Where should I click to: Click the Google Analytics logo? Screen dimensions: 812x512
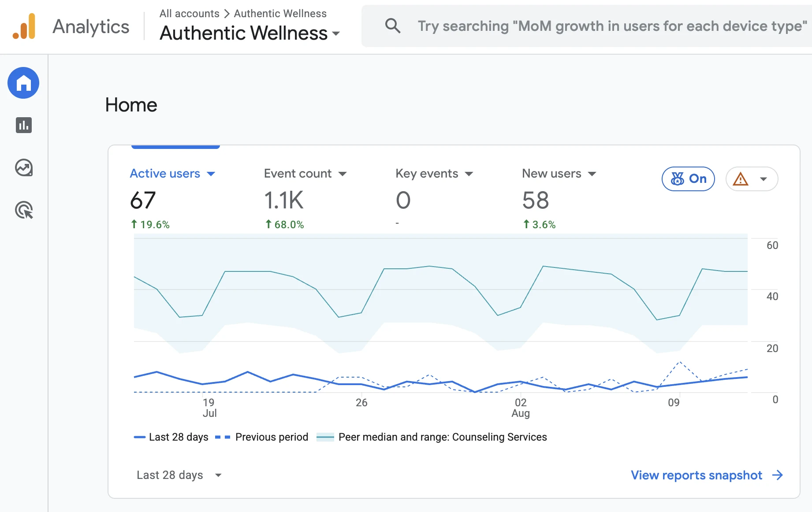pos(24,26)
